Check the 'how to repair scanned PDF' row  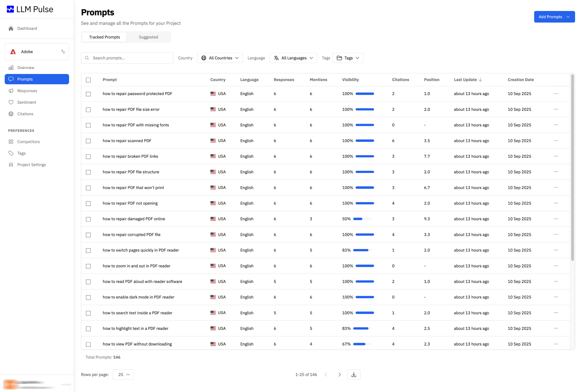coord(88,141)
